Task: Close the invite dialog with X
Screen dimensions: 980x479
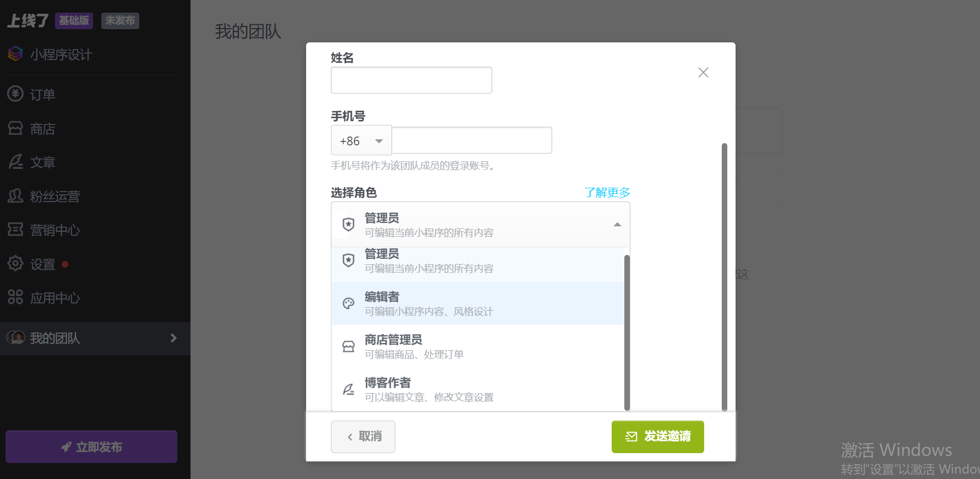Action: tap(703, 73)
